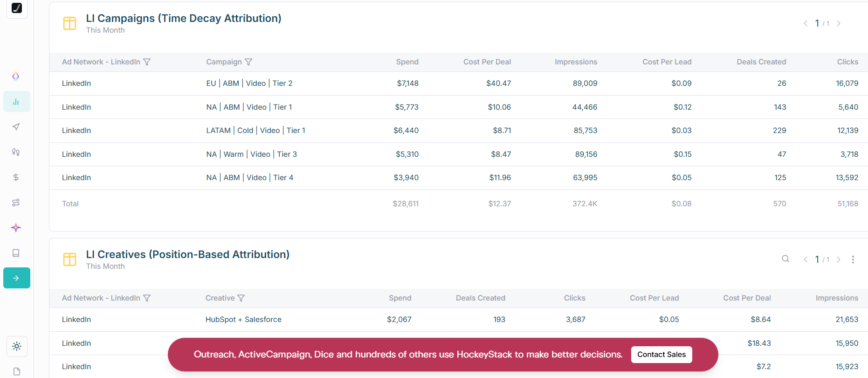Select the LATAM | Cold | Video | Tier 1 campaign
Screen dimensions: 868x378
click(x=256, y=130)
